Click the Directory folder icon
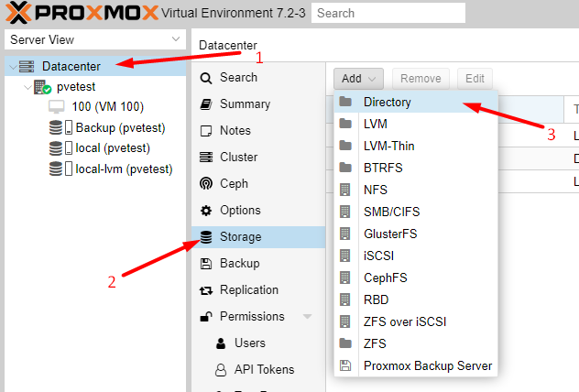 [345, 102]
